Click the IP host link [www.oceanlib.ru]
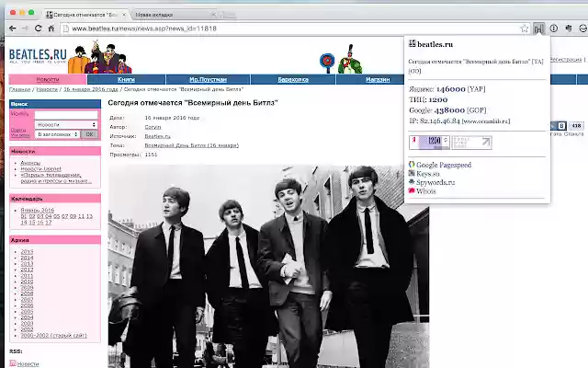Screen dimensions: 588x368 click(486, 121)
